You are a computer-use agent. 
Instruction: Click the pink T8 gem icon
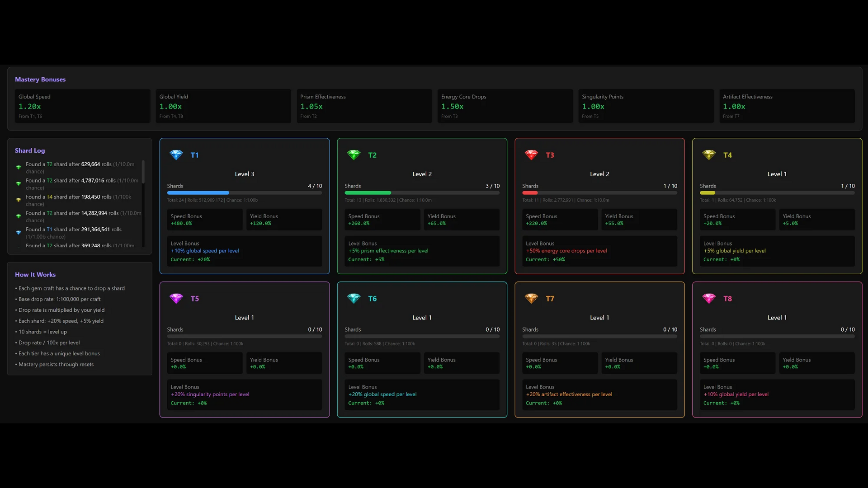(x=709, y=299)
